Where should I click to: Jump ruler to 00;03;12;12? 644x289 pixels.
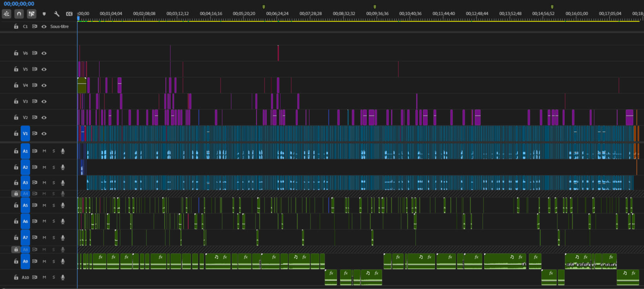pos(177,13)
